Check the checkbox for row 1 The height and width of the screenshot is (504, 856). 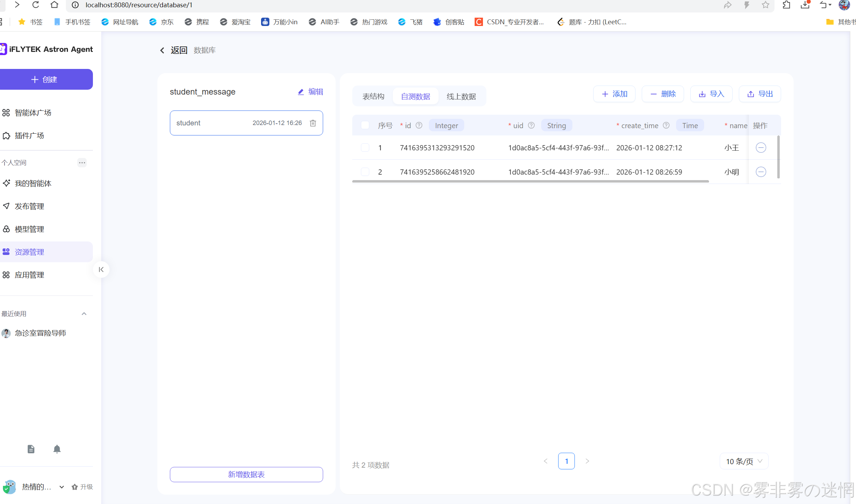pyautogui.click(x=365, y=148)
